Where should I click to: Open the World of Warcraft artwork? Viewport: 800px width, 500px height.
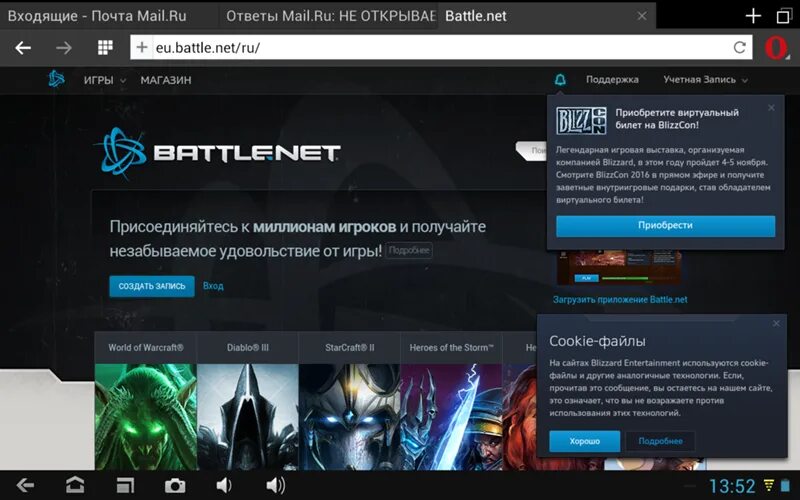(145, 416)
